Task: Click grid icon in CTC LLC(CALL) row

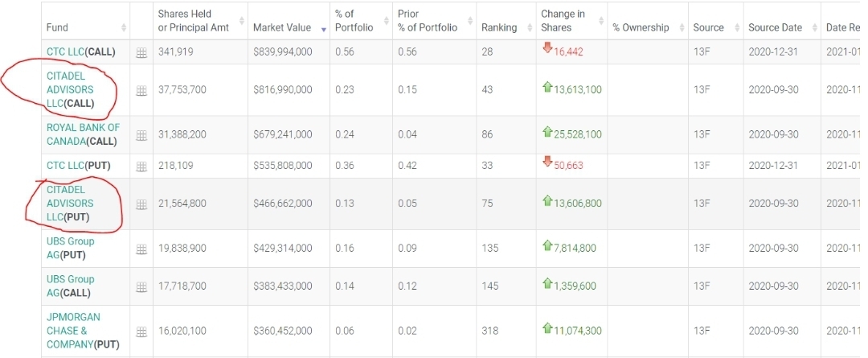Action: click(141, 52)
